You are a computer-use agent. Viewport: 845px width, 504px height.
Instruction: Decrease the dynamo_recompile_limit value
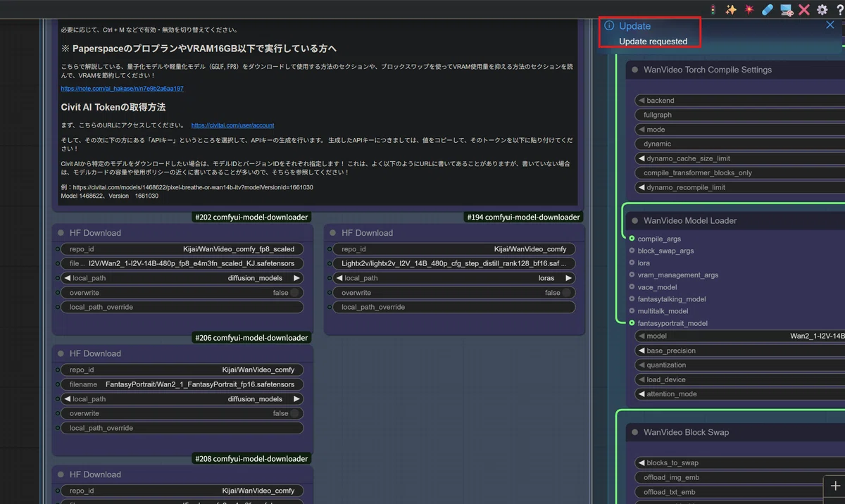click(x=641, y=187)
